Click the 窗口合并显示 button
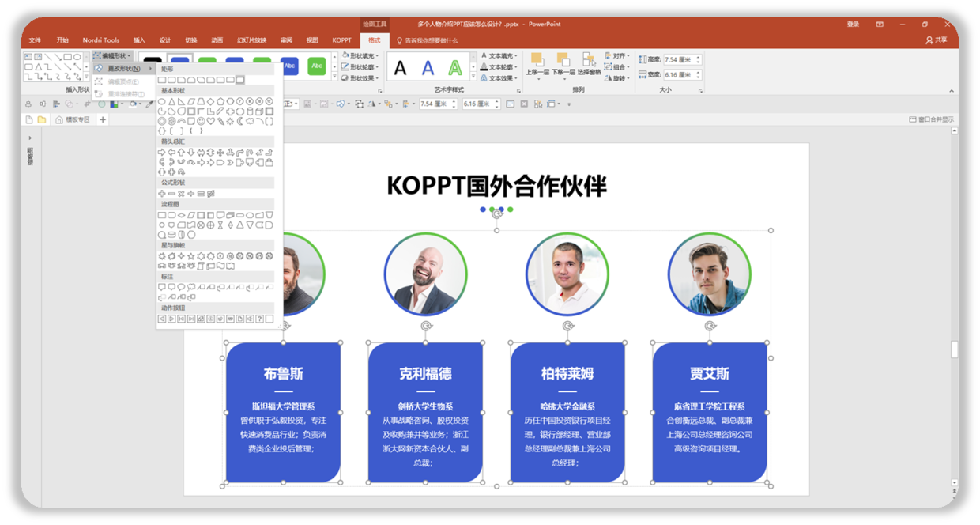 click(932, 119)
